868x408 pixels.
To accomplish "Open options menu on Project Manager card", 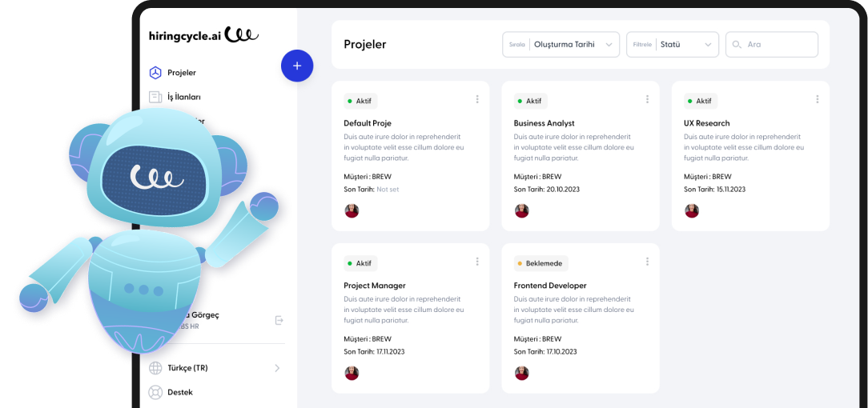I will [x=477, y=262].
